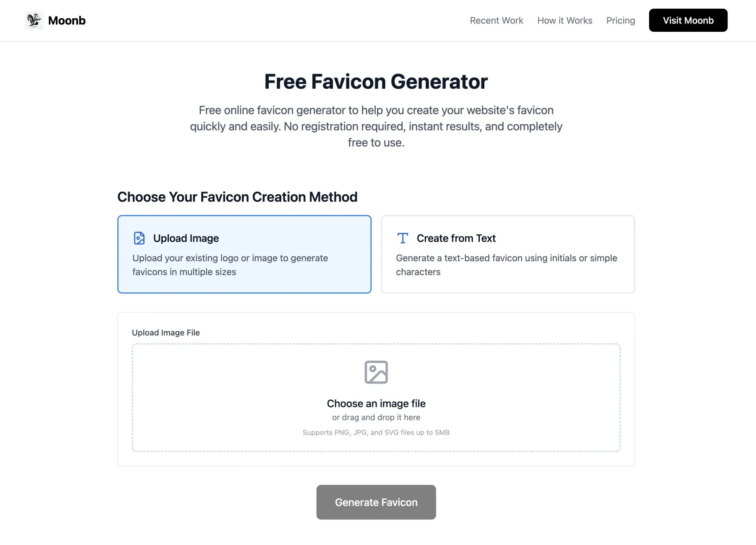This screenshot has width=756, height=545.
Task: Click the blue "T" icon on Create from Text card
Action: 402,238
